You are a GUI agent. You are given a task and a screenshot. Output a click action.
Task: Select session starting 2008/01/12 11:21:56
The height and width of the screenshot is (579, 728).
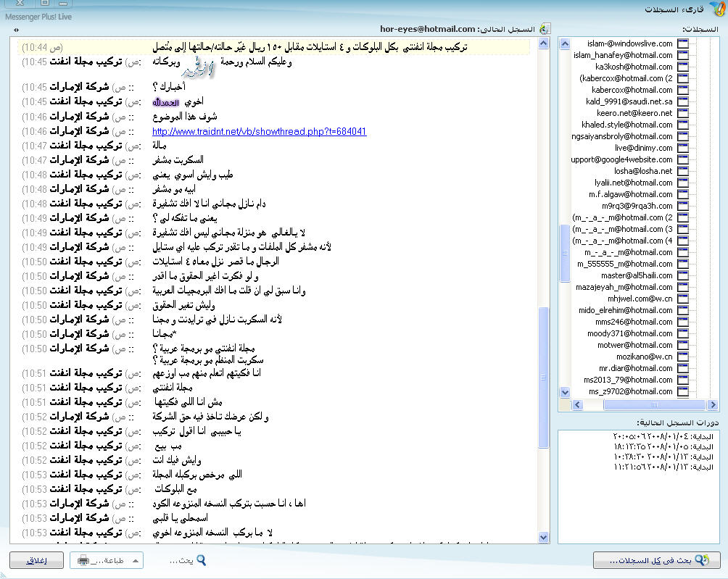coord(653,467)
